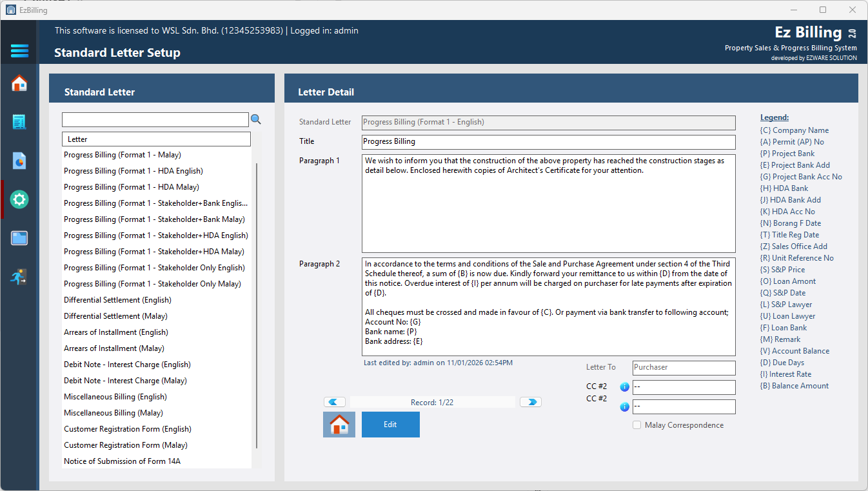Go to Home via sidebar house icon
868x491 pixels.
click(x=19, y=83)
